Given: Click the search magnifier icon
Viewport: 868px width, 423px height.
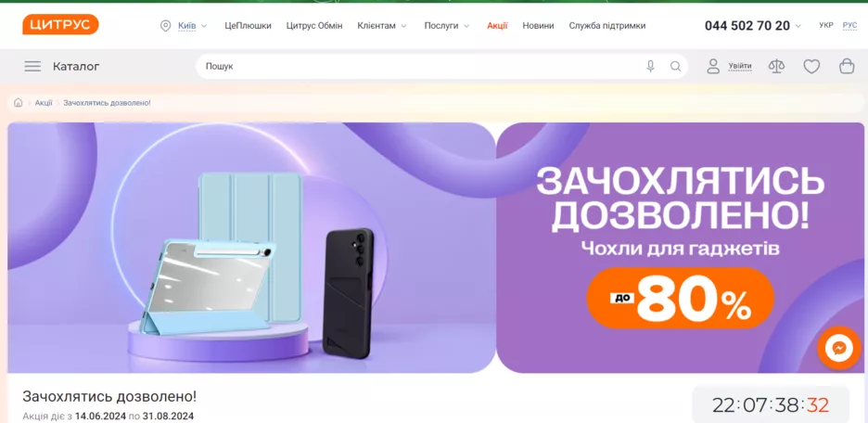Looking at the screenshot, I should tap(675, 67).
